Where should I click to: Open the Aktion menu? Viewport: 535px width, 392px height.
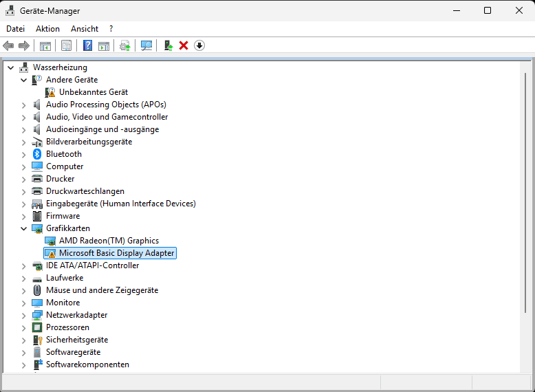pos(47,29)
